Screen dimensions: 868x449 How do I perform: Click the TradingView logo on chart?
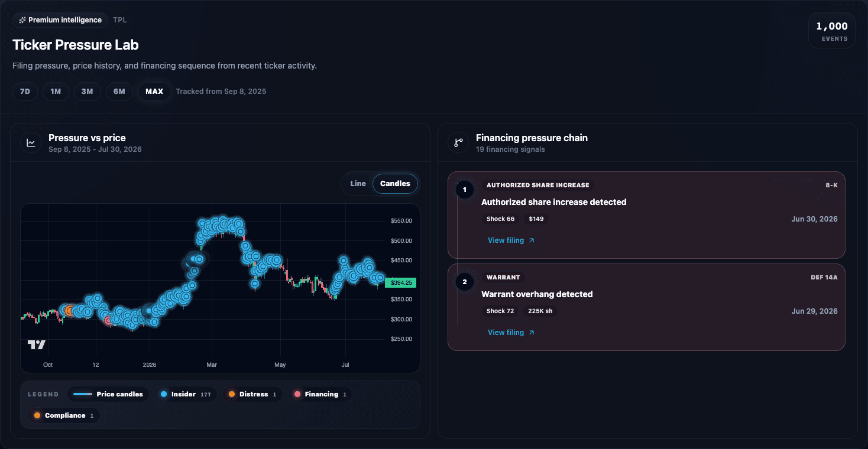tap(37, 344)
